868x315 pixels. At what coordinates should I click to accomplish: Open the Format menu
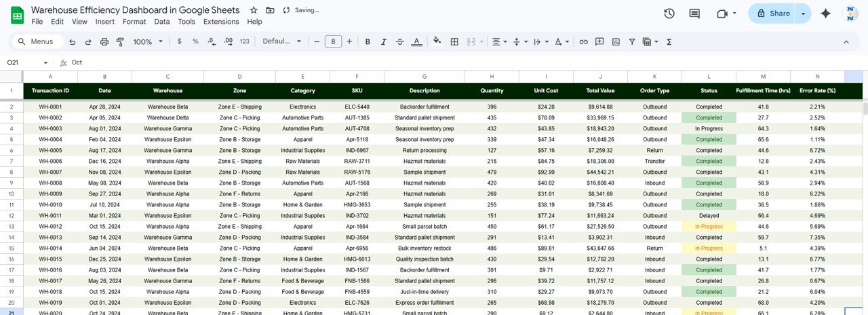click(134, 22)
